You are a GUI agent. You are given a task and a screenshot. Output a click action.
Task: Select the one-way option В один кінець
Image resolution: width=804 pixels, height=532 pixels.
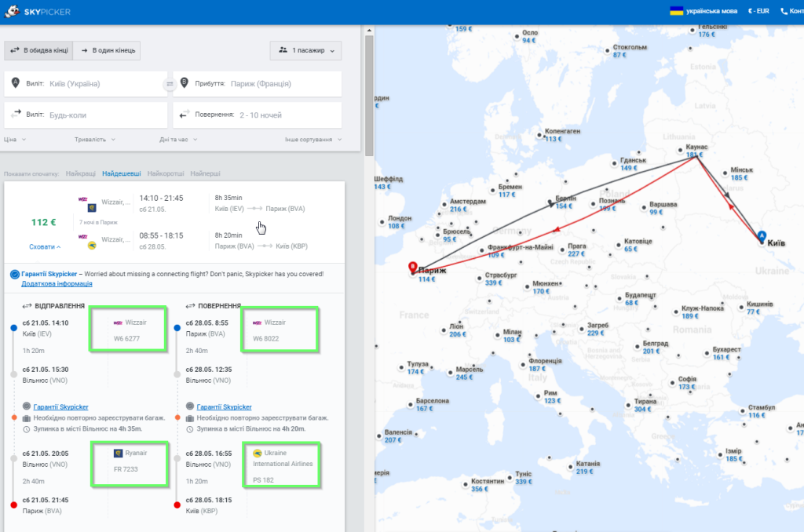click(x=107, y=50)
